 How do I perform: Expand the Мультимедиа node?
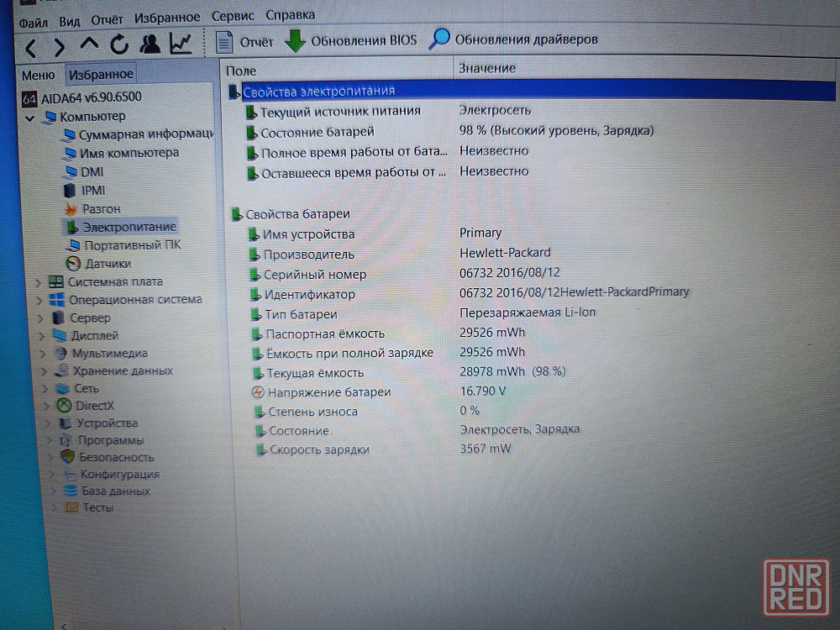tap(44, 354)
